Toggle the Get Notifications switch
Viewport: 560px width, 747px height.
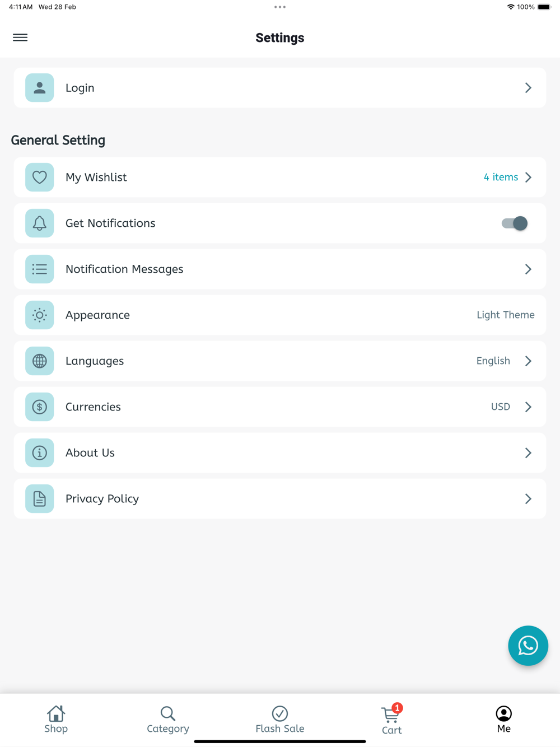click(515, 223)
